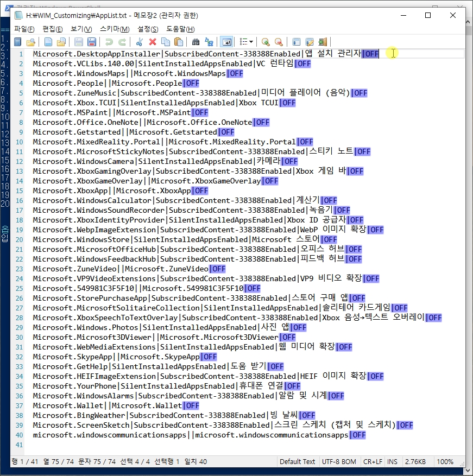Open the customize schemes pencil icon

click(309, 42)
